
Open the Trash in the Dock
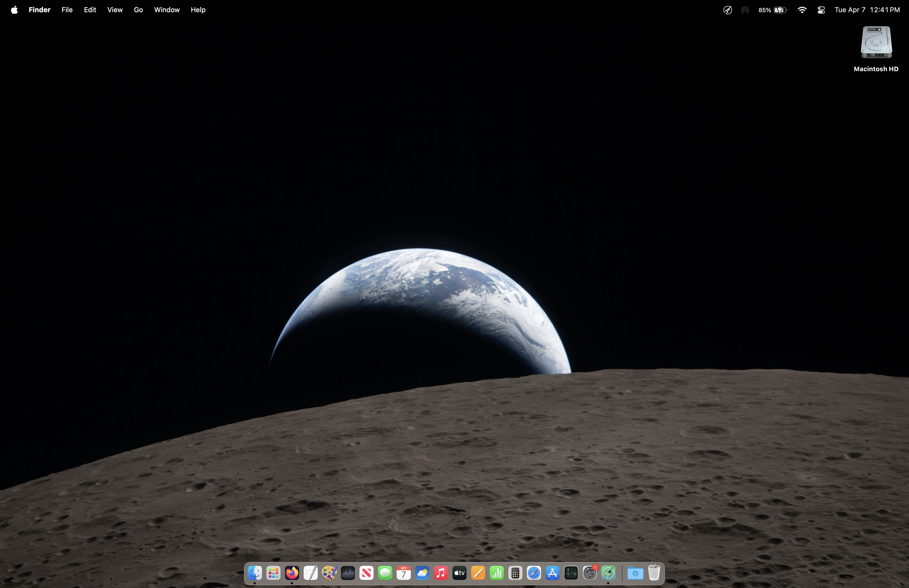[x=654, y=573]
